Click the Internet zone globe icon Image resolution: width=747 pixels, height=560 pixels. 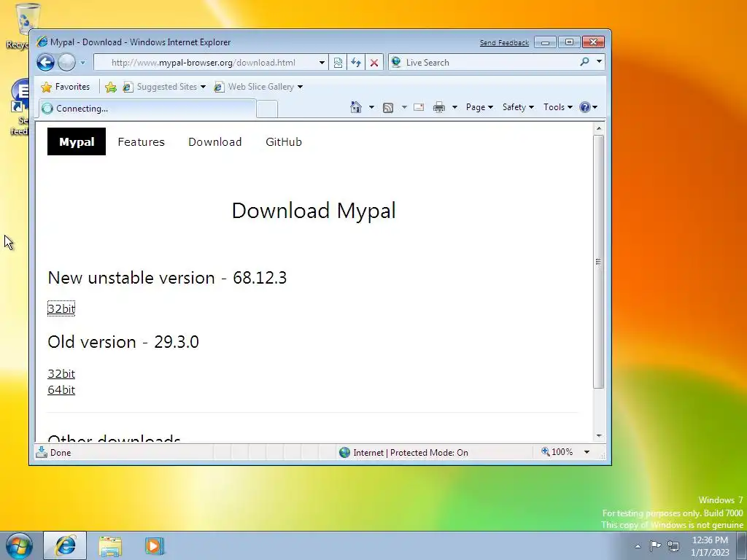click(344, 452)
